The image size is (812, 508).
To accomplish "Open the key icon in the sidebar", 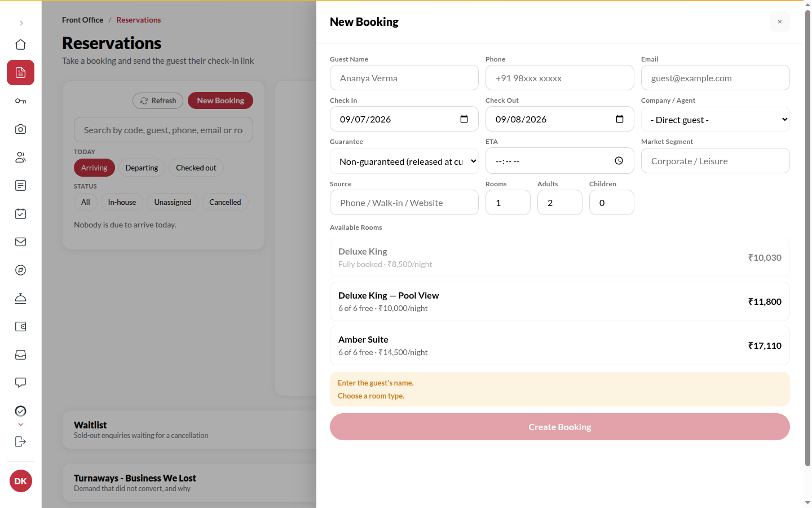I will point(21,101).
